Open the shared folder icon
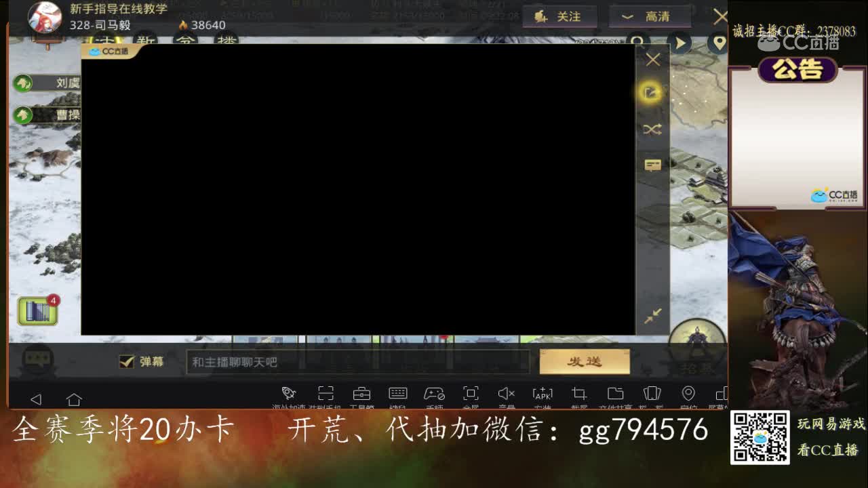Image resolution: width=868 pixels, height=488 pixels. (615, 394)
